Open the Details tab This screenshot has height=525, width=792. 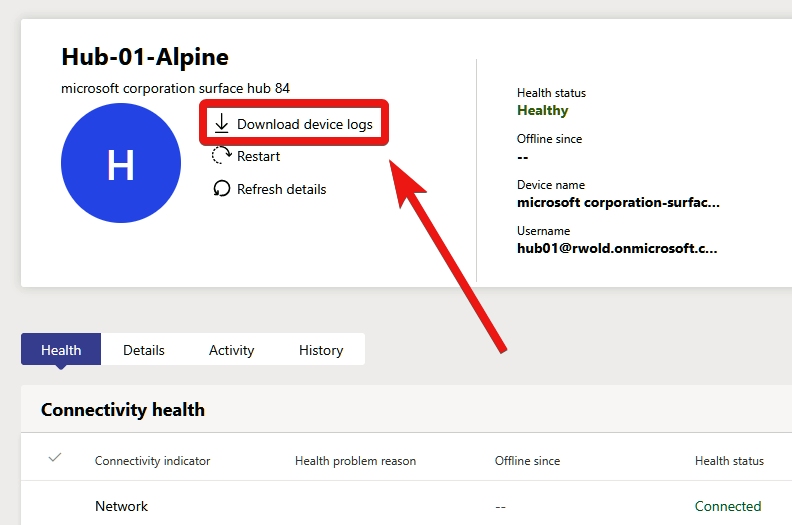144,350
